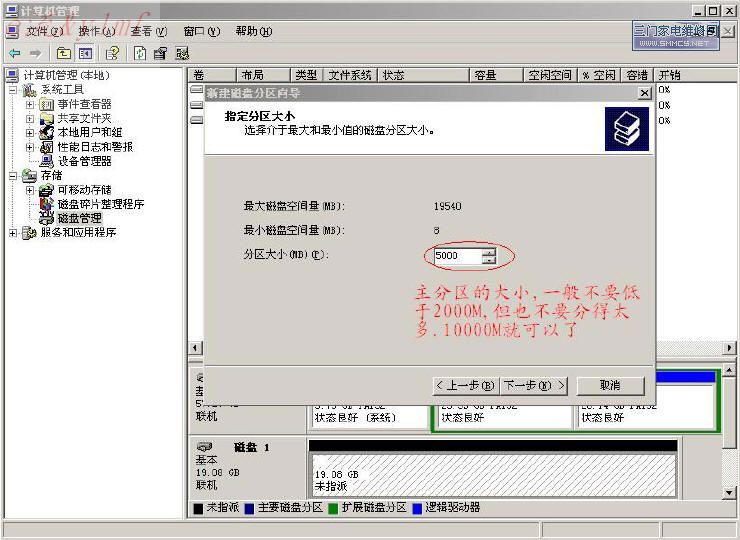The width and height of the screenshot is (740, 540).
Task: Click the Up one level toolbar icon
Action: 64,53
